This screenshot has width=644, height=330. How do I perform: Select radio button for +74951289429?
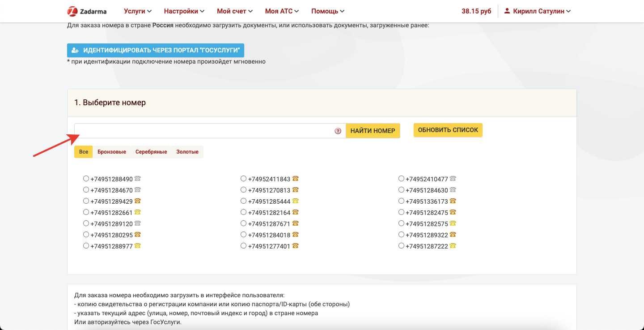[86, 201]
